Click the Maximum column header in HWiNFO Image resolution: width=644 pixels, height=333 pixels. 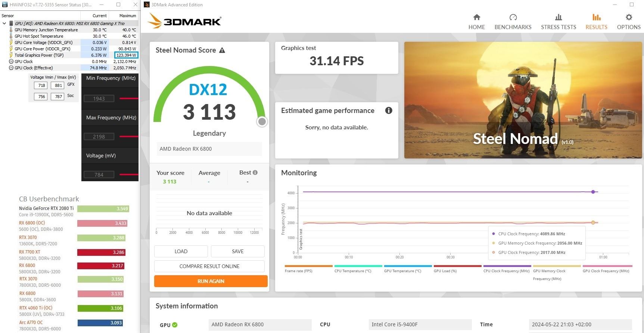click(x=124, y=16)
